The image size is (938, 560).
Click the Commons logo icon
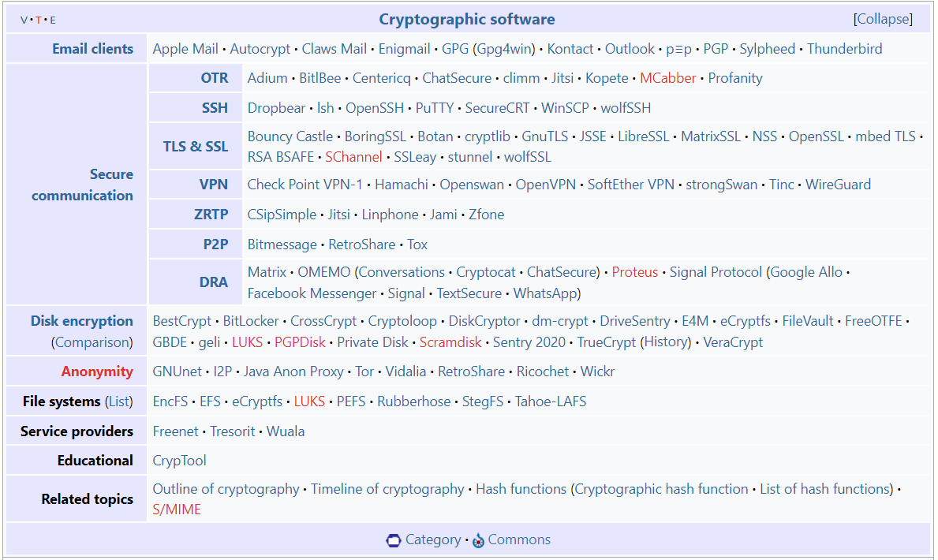478,540
